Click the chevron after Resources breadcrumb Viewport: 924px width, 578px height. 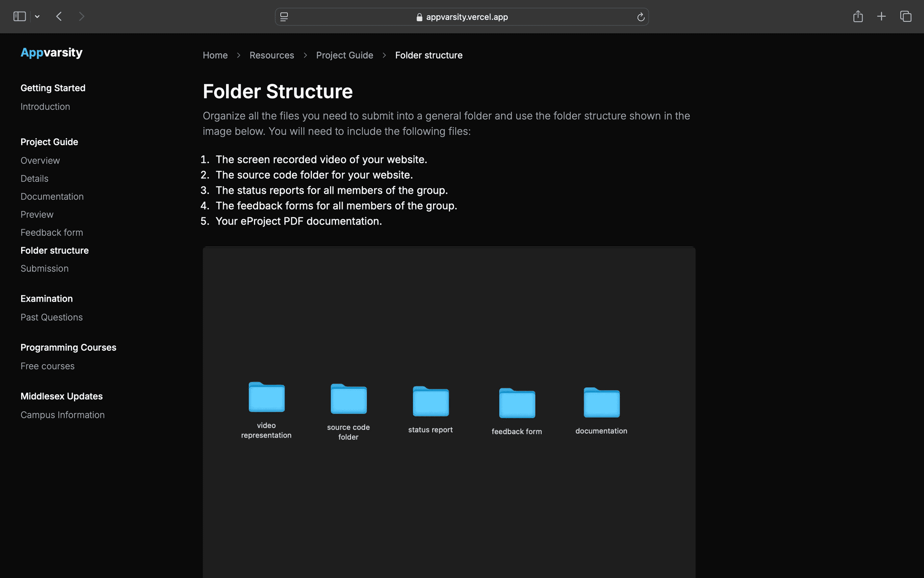(305, 55)
